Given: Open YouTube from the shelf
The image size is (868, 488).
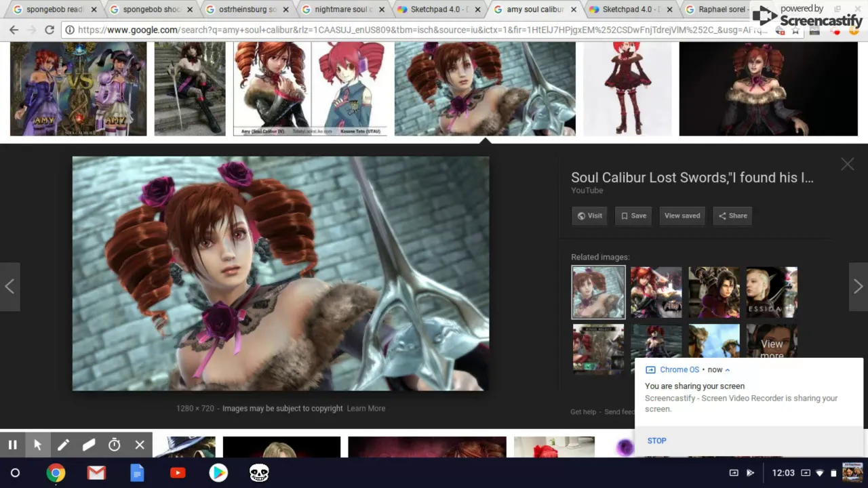Looking at the screenshot, I should click(178, 473).
